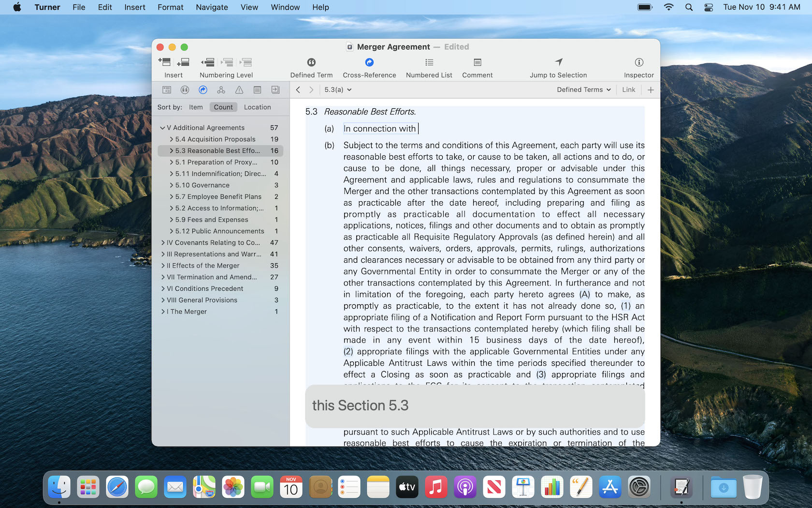Screen dimensions: 812x508
Task: Expand 5.1 Preparation of Proxy row
Action: (x=171, y=162)
